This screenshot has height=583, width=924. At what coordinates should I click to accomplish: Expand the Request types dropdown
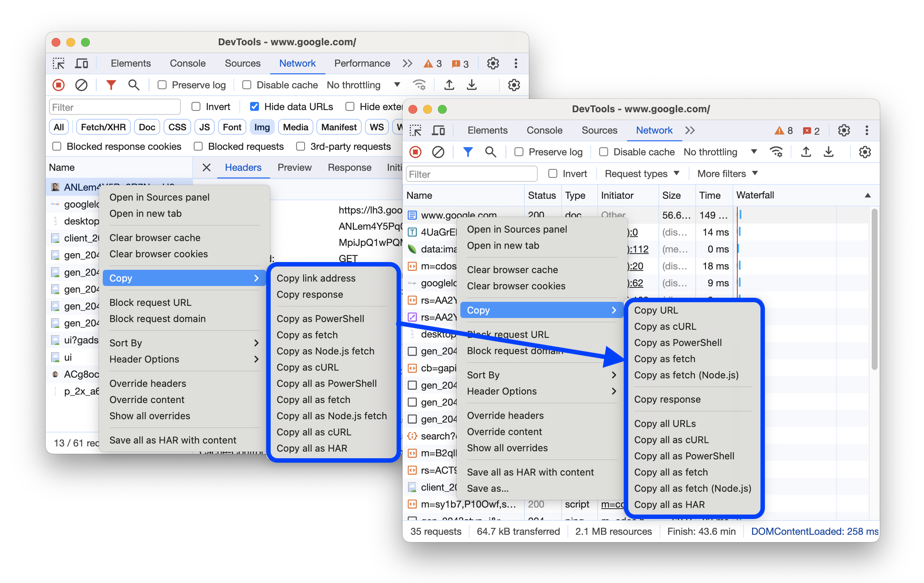(x=641, y=174)
